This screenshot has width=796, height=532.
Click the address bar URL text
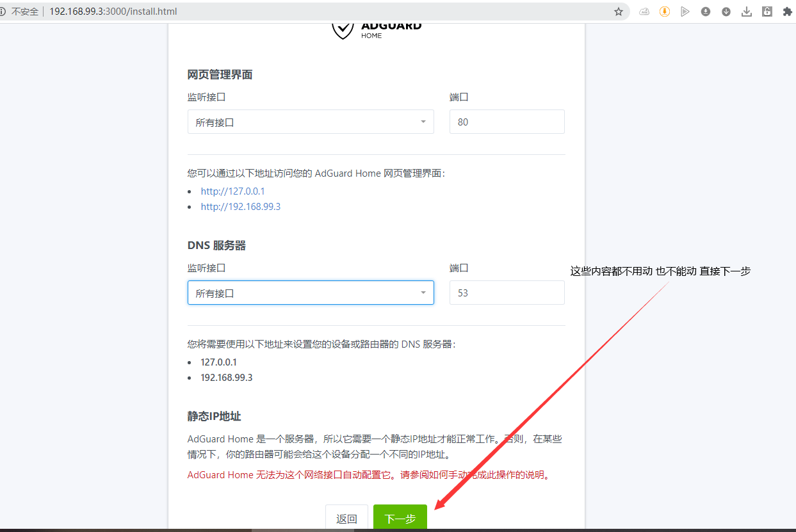pyautogui.click(x=113, y=12)
